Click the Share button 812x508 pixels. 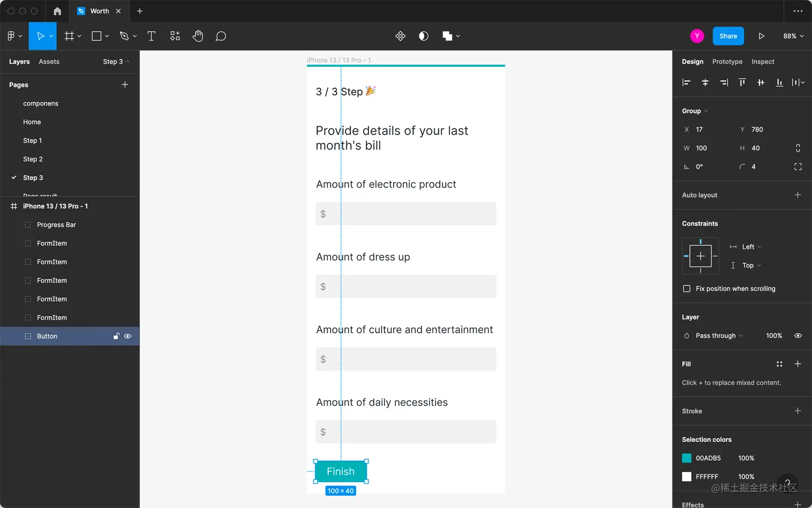728,36
